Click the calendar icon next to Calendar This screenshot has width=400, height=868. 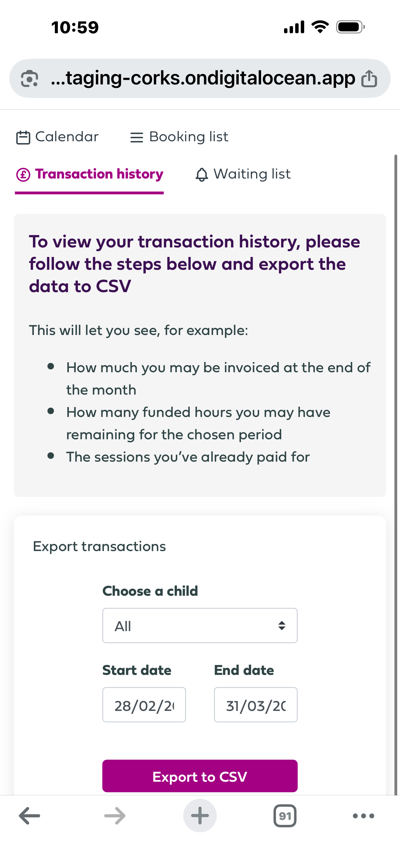[x=23, y=138]
